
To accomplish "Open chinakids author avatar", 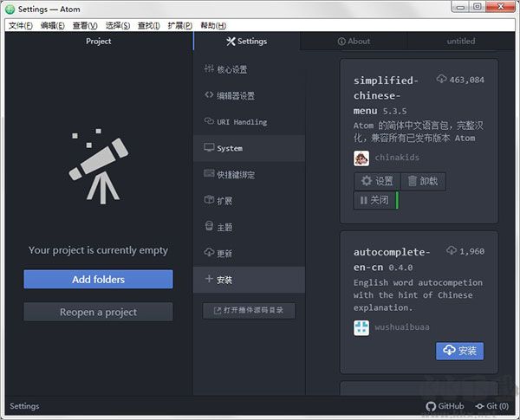I will pos(361,158).
